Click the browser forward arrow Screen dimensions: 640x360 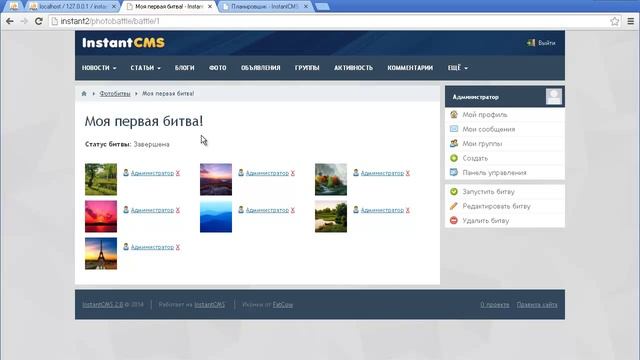[24, 21]
